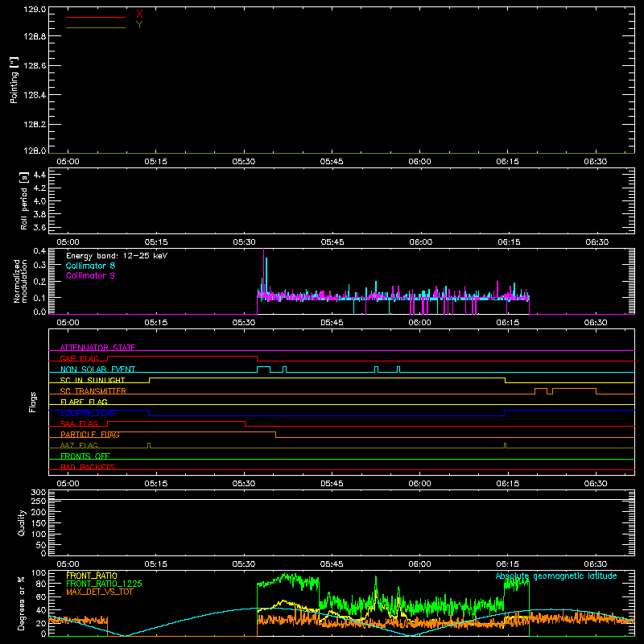Viewport: 644px width, 644px height.
Task: Click the 0.4 tick on modulation axis
Action: pos(39,251)
